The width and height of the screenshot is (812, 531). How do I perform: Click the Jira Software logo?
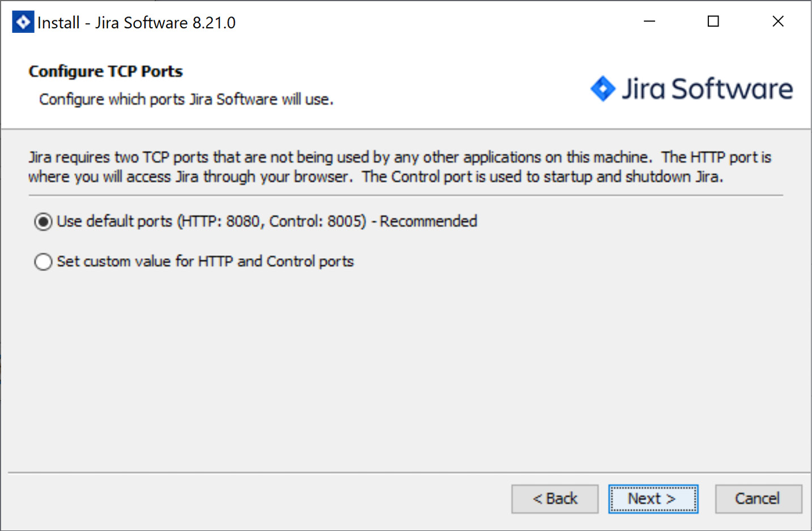(x=691, y=88)
